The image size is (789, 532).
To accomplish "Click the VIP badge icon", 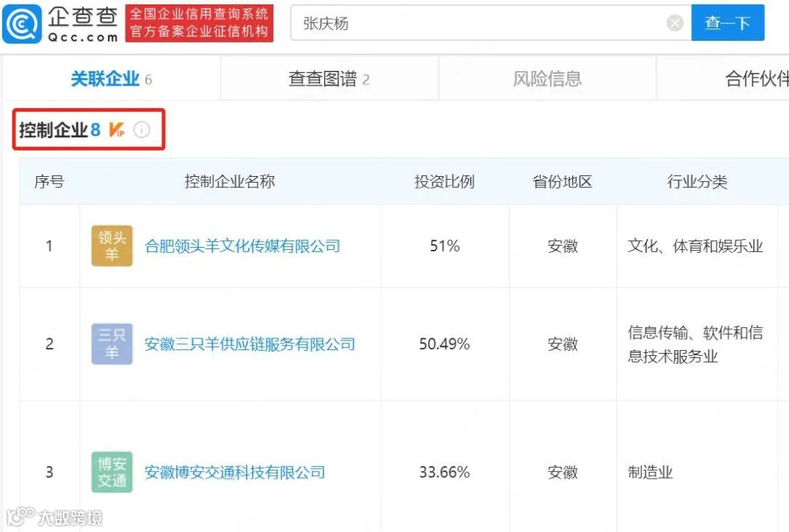I will coord(117,130).
